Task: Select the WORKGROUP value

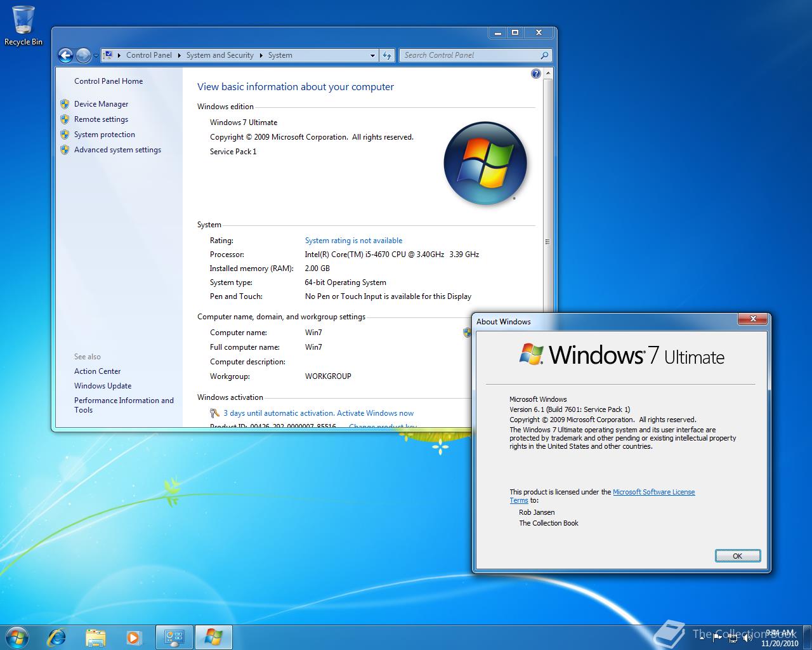Action: coord(328,376)
